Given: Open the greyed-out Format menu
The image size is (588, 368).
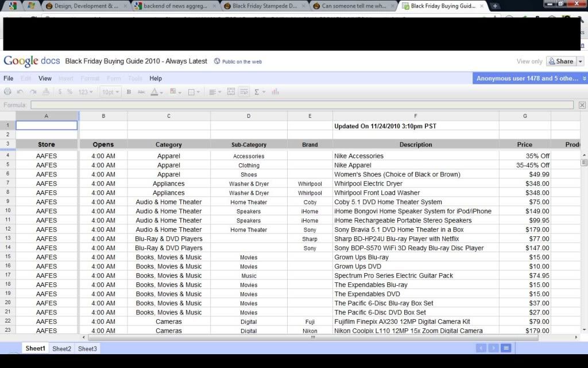Looking at the screenshot, I should [x=90, y=78].
